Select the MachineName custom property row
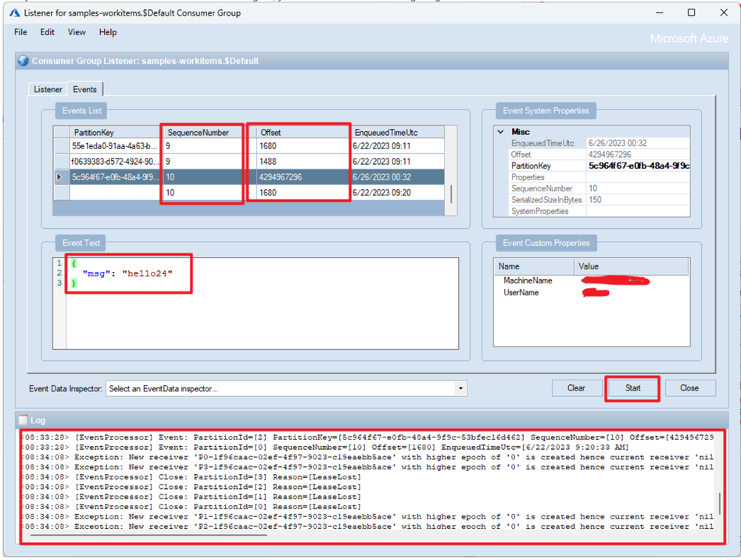 [x=591, y=280]
